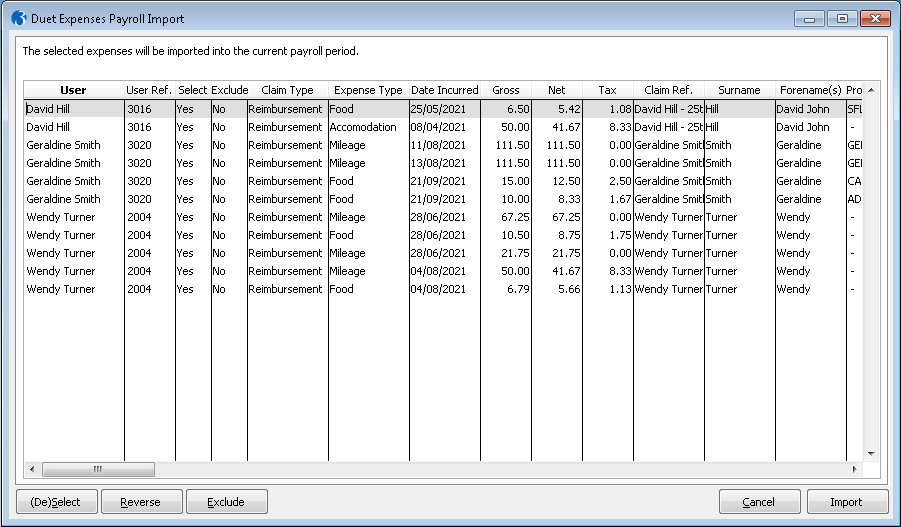Click Exclude No in Accomodation row
This screenshot has width=901, height=527.
[229, 127]
